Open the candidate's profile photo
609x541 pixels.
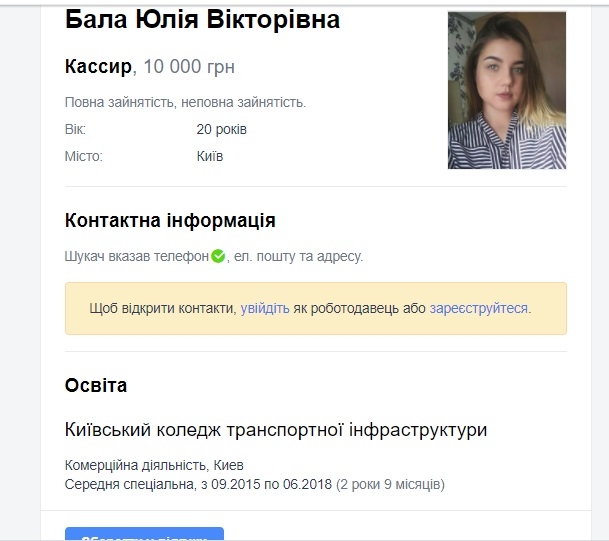506,90
